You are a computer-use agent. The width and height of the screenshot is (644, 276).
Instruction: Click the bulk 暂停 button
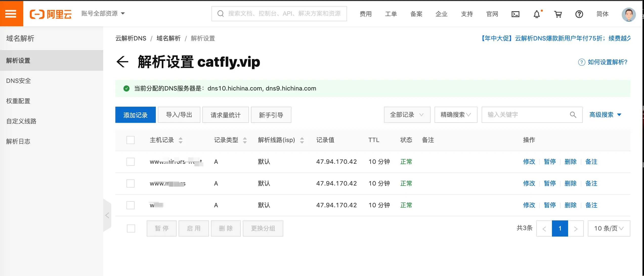pos(162,228)
